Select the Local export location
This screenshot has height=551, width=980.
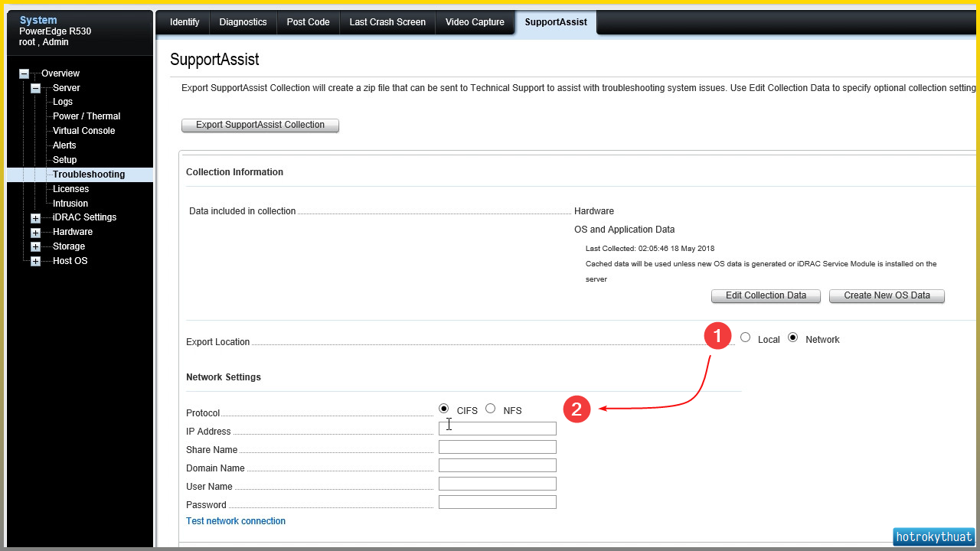[x=745, y=337]
